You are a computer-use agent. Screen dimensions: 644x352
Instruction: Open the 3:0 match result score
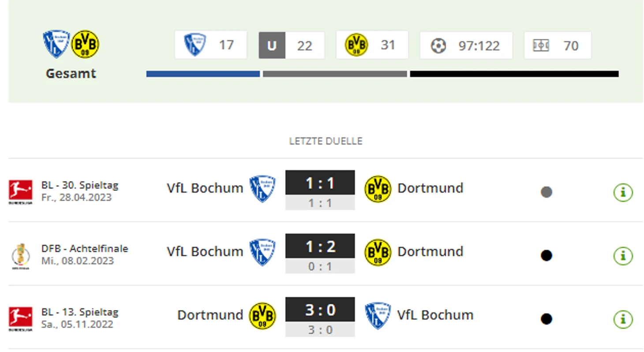point(320,310)
